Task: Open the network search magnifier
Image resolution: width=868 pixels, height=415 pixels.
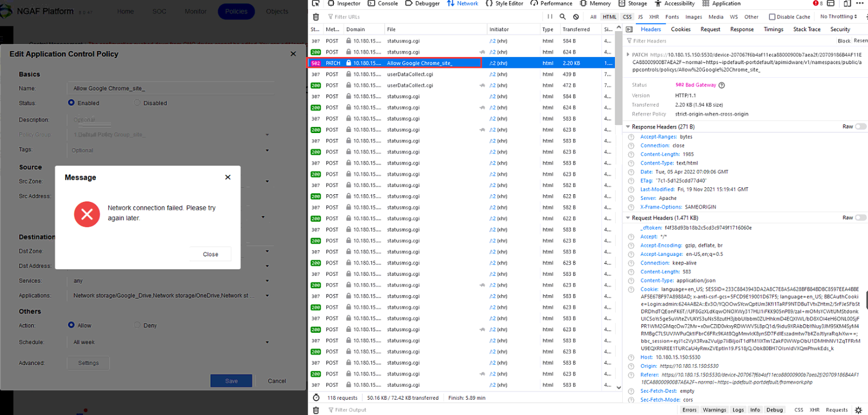Action: coord(563,17)
